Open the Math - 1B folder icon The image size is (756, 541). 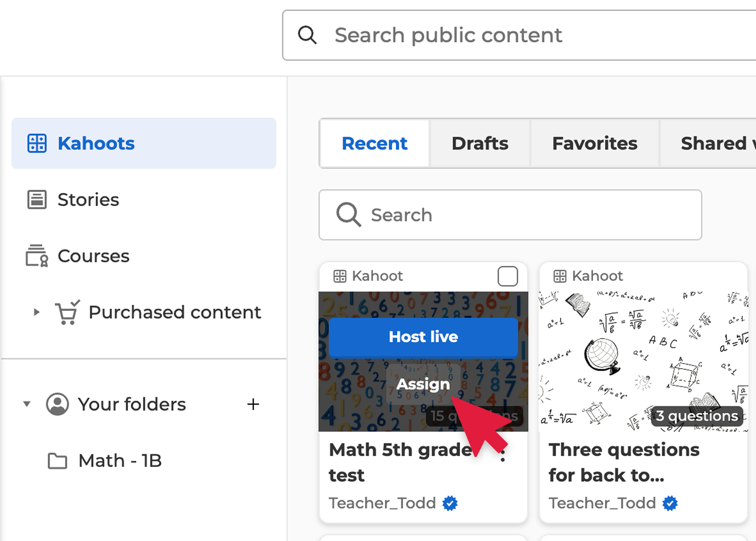[57, 461]
